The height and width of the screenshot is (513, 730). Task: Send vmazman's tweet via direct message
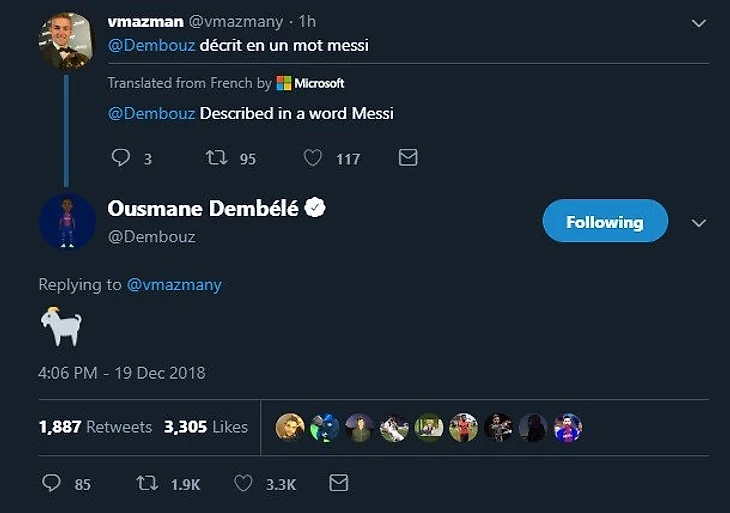[408, 158]
